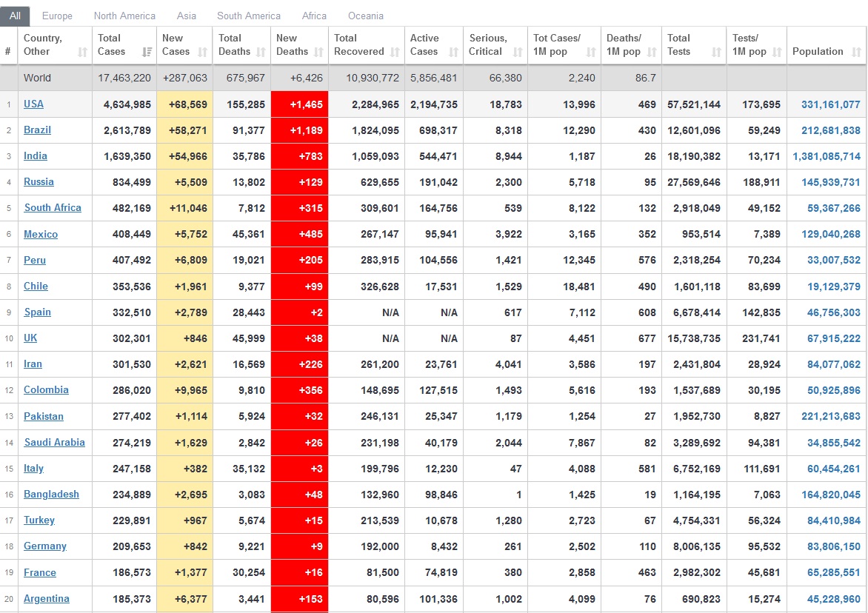This screenshot has height=613, width=868.
Task: Open South Africa country page
Action: tap(53, 208)
